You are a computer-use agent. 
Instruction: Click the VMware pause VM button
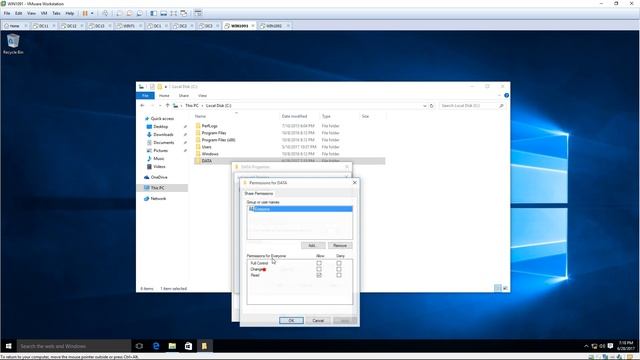[85, 13]
